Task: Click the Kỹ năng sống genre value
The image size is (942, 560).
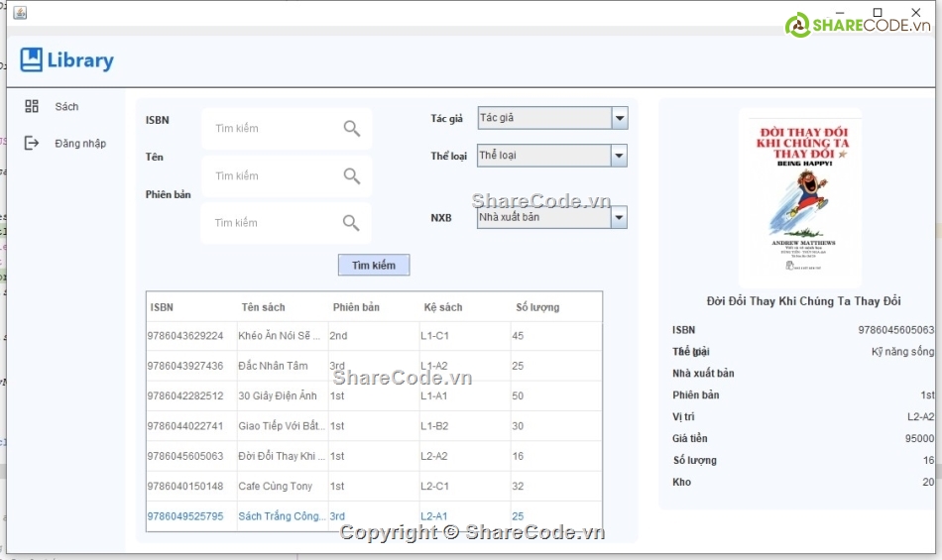Action: [x=903, y=352]
